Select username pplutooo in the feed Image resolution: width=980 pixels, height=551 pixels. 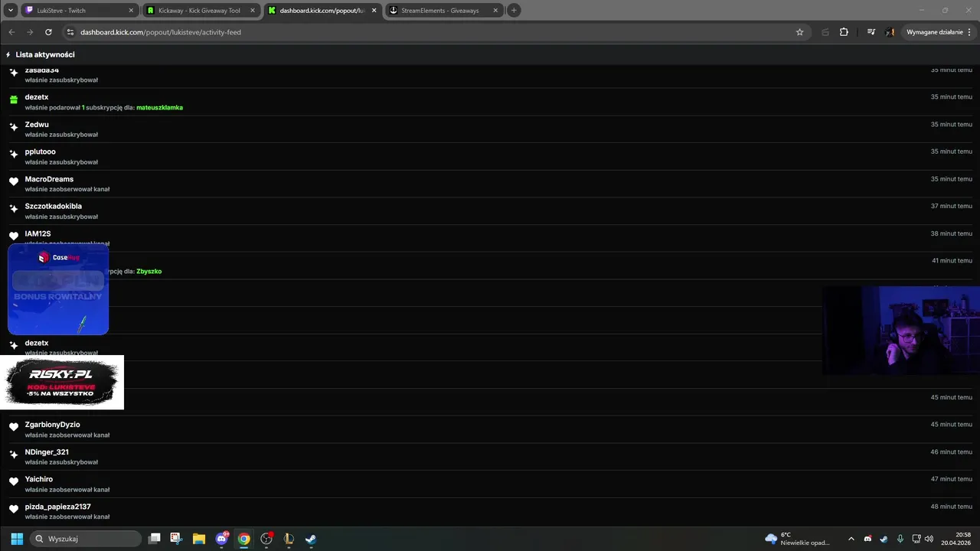click(x=40, y=152)
